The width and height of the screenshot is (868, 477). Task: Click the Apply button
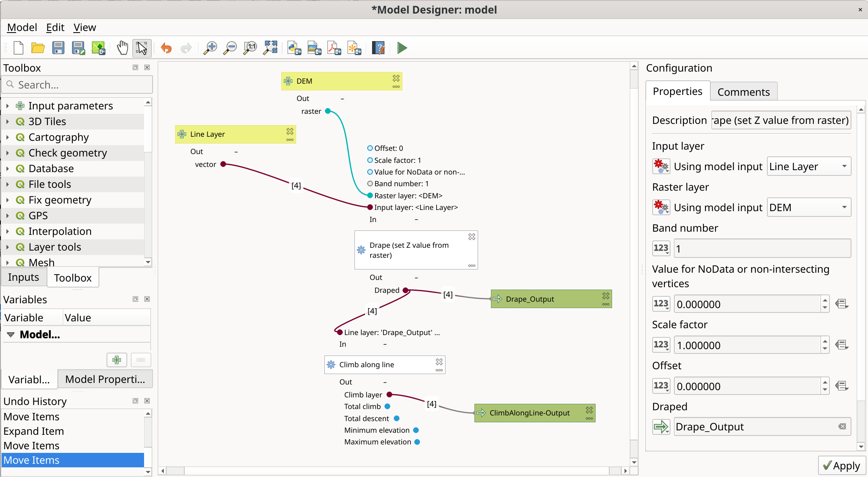click(842, 465)
